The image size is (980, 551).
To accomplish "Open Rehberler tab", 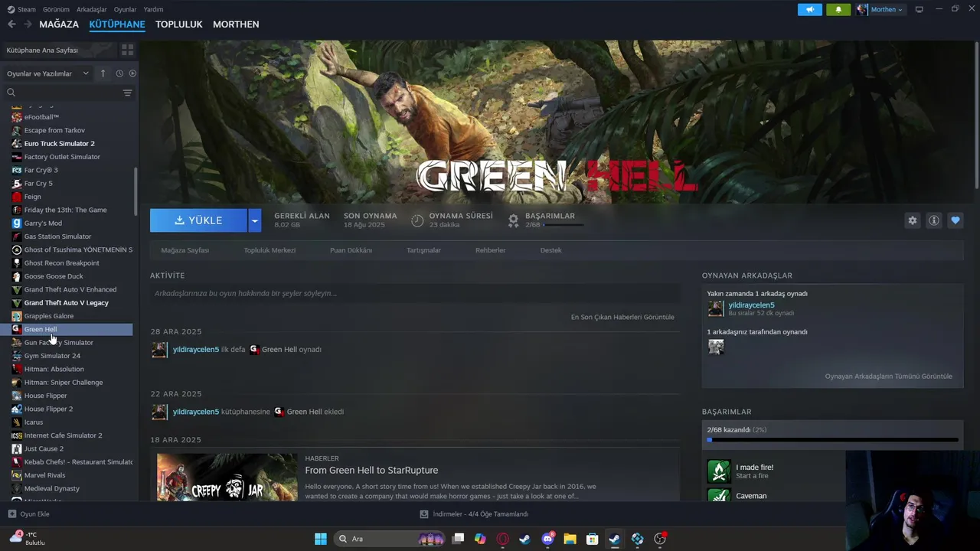I will tap(490, 250).
